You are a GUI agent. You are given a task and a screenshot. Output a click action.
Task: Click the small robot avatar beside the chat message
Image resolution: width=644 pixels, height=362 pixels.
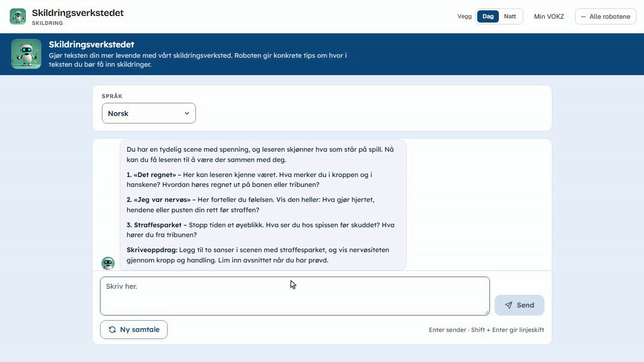pos(108,263)
